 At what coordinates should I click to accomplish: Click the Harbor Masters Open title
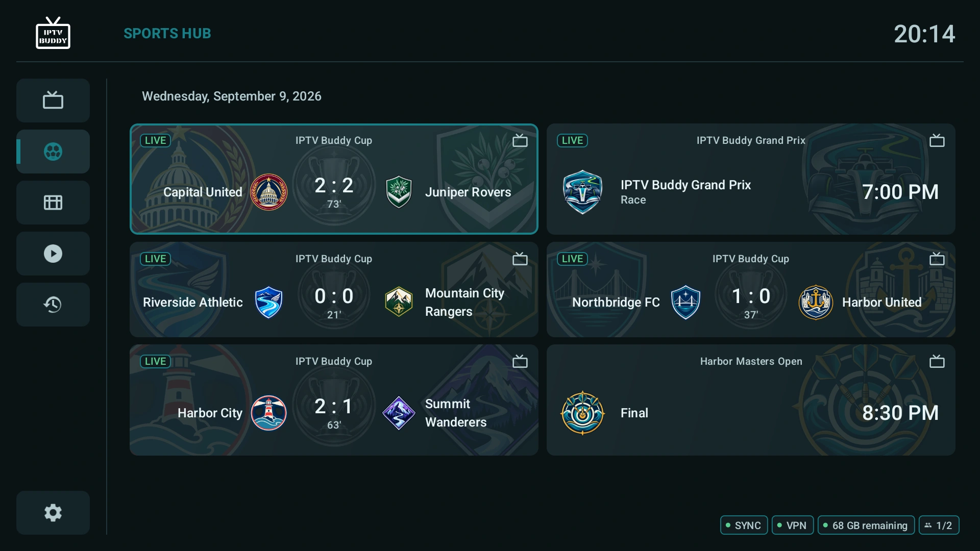[x=751, y=361]
